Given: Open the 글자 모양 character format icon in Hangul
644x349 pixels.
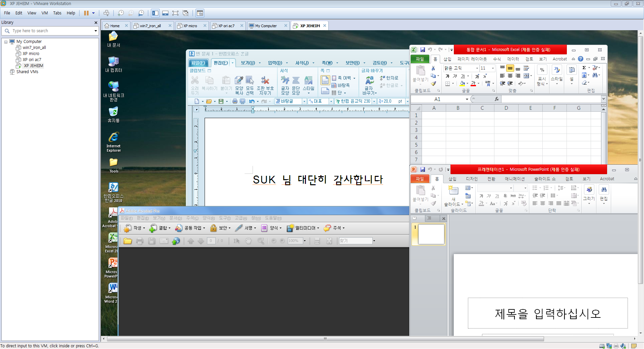Looking at the screenshot, I should click(x=285, y=85).
